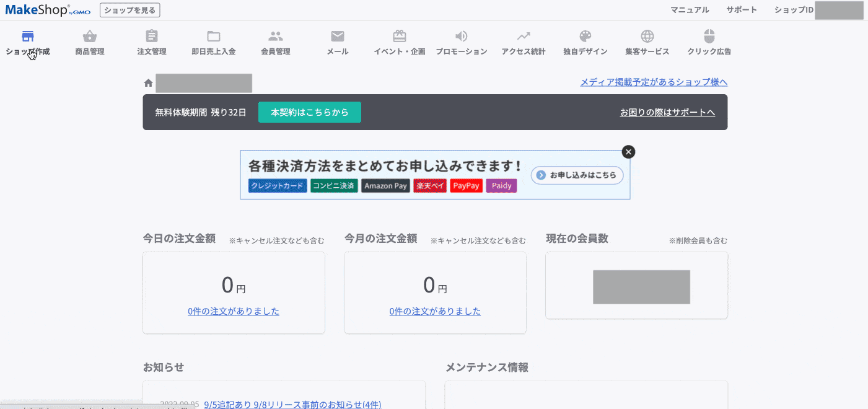Click お申し込みはこちら in the payment banner
Screen dimensions: 868x409
coord(576,175)
